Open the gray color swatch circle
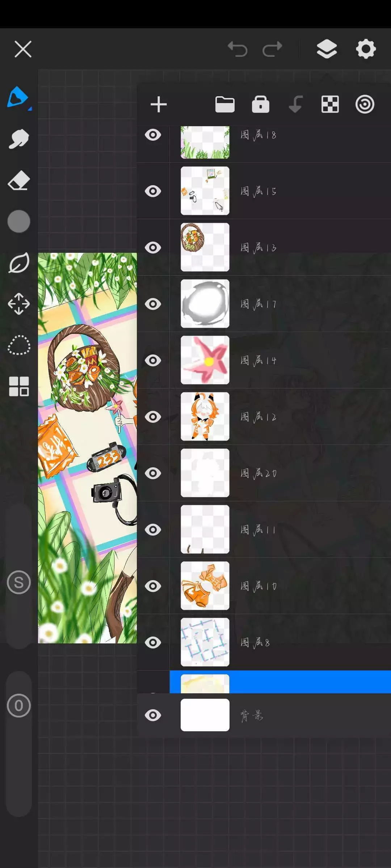 (19, 221)
